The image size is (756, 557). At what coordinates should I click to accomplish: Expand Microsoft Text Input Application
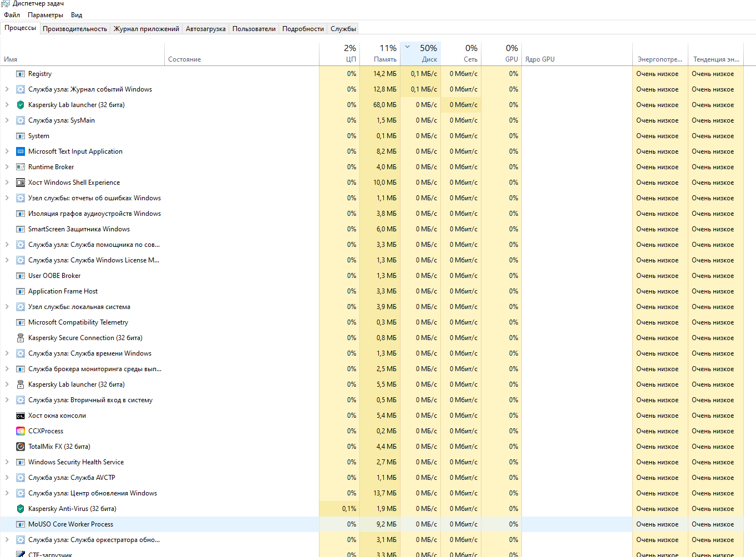pyautogui.click(x=7, y=151)
